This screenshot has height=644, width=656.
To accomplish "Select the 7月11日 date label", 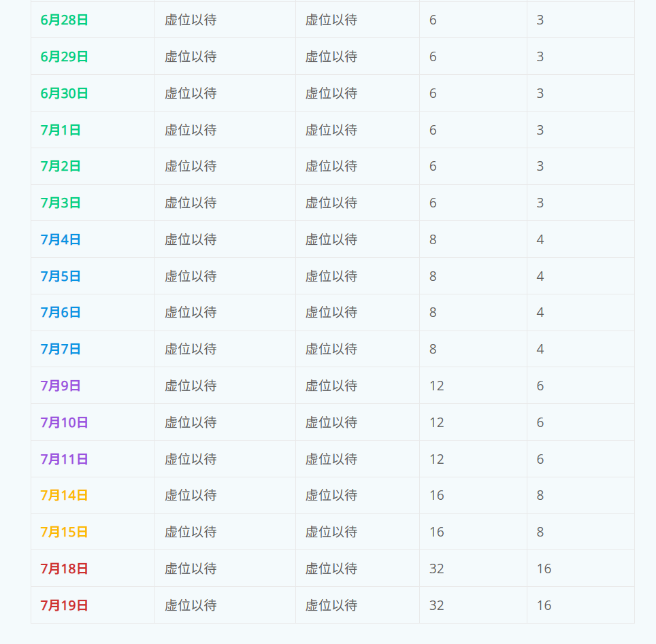I will (64, 459).
